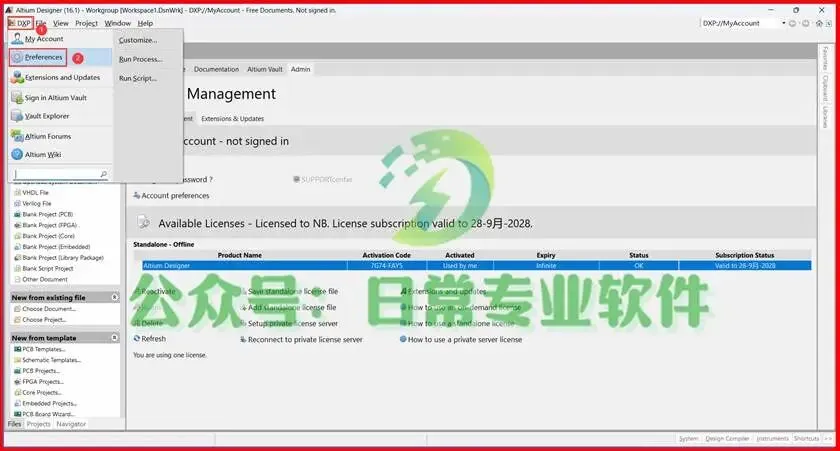
Task: Create a Blank Project (PCB)
Action: coord(48,214)
